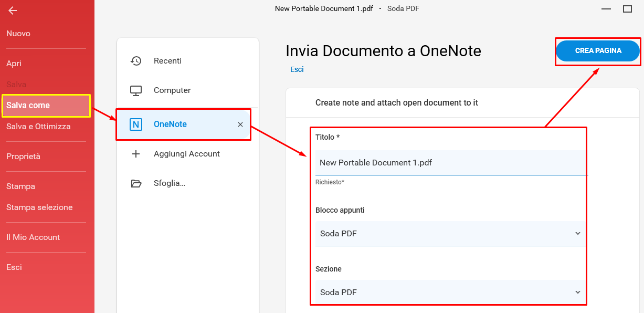
Task: Click the plus icon for Aggiungi Account
Action: (x=136, y=154)
